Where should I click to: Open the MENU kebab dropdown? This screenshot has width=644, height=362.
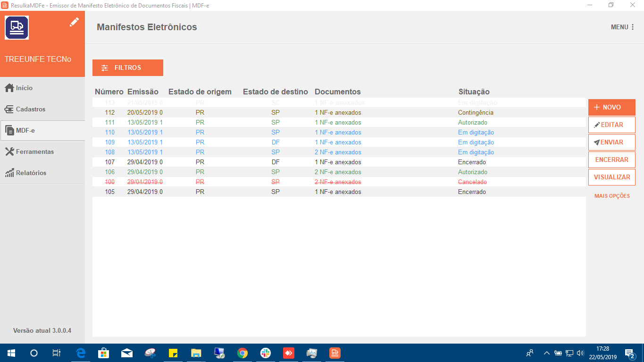[632, 27]
